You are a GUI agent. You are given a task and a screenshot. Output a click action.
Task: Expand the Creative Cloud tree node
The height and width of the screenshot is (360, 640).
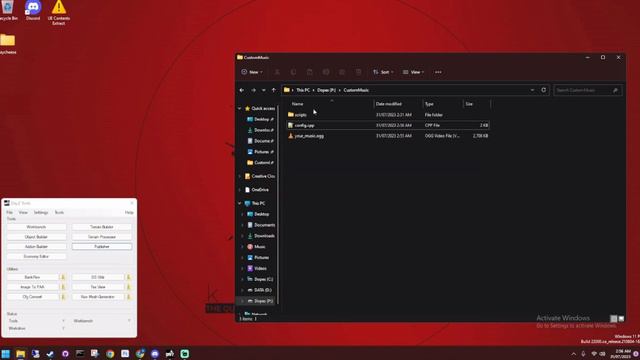click(240, 176)
